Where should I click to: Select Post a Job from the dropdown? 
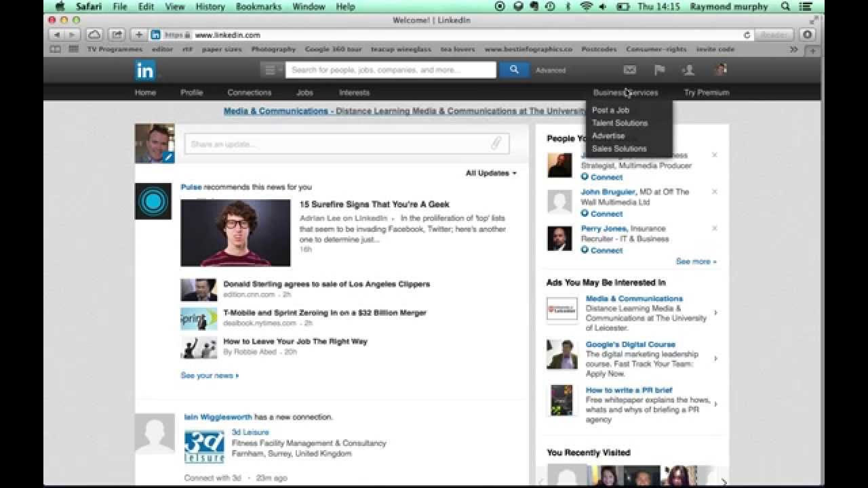610,110
